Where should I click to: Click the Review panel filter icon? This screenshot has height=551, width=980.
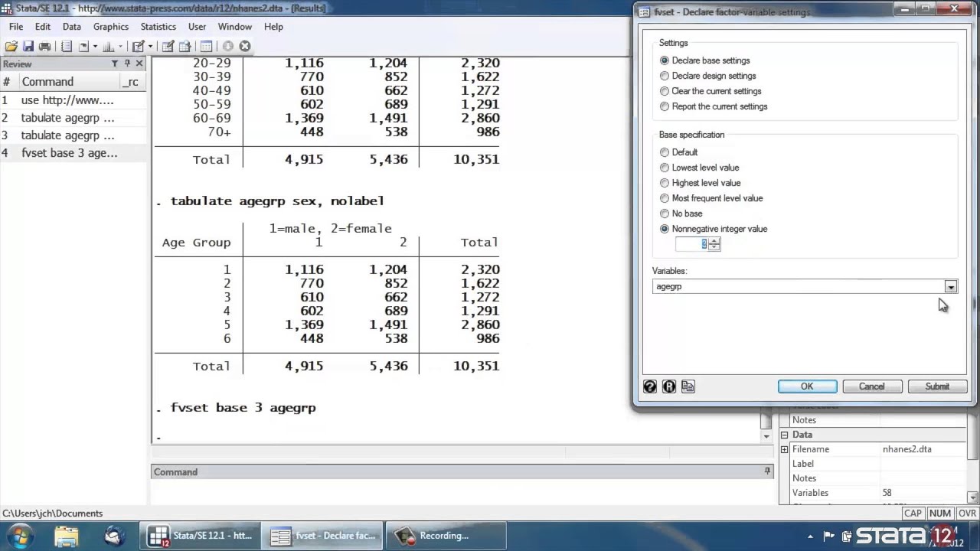tap(115, 64)
